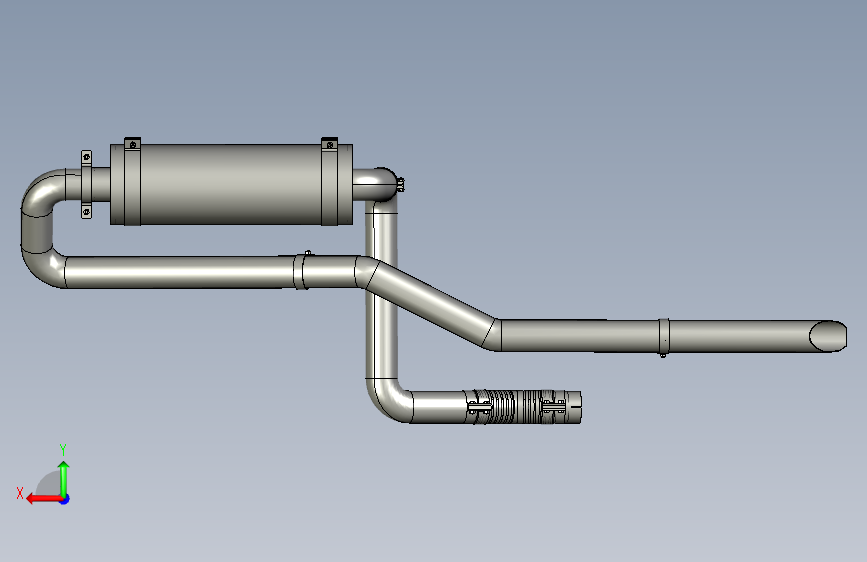Click the left mounting strap on the muffler

(x=132, y=183)
